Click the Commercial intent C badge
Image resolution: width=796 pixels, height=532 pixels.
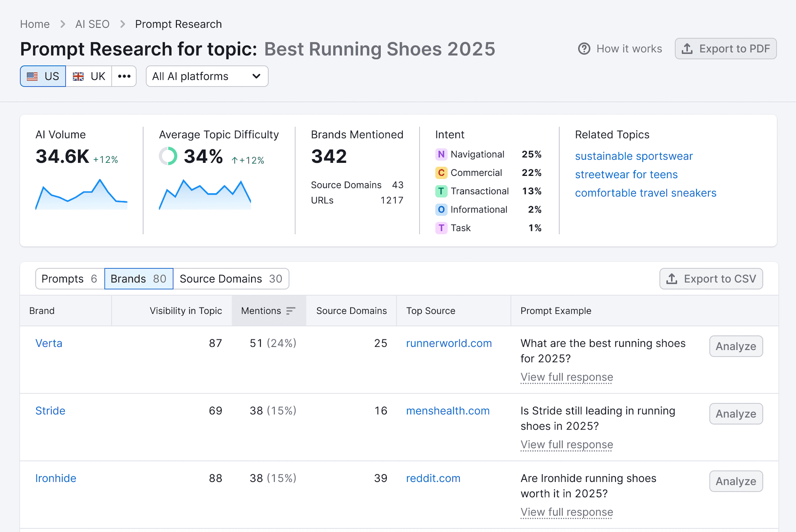click(x=441, y=173)
